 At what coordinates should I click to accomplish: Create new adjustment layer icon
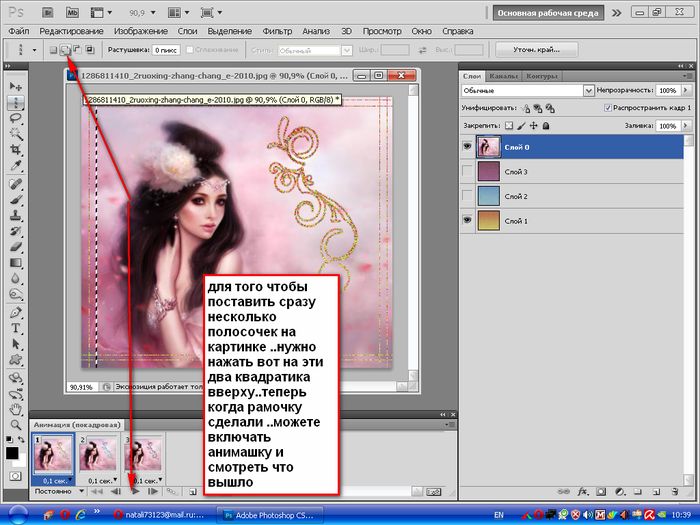click(619, 492)
